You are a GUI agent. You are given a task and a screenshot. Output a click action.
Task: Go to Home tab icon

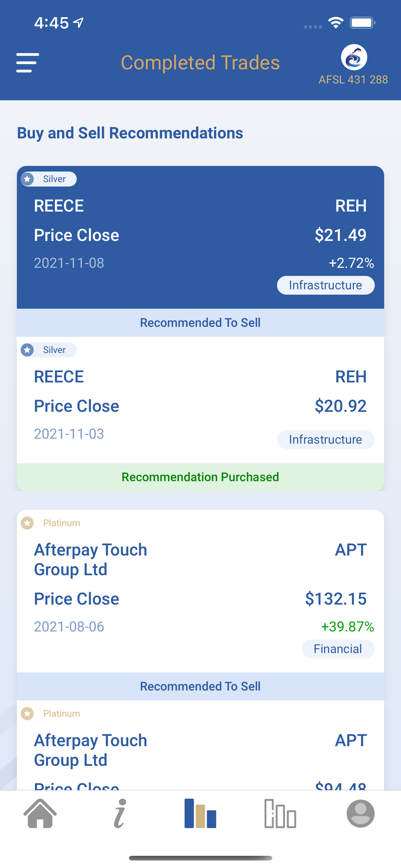click(40, 813)
